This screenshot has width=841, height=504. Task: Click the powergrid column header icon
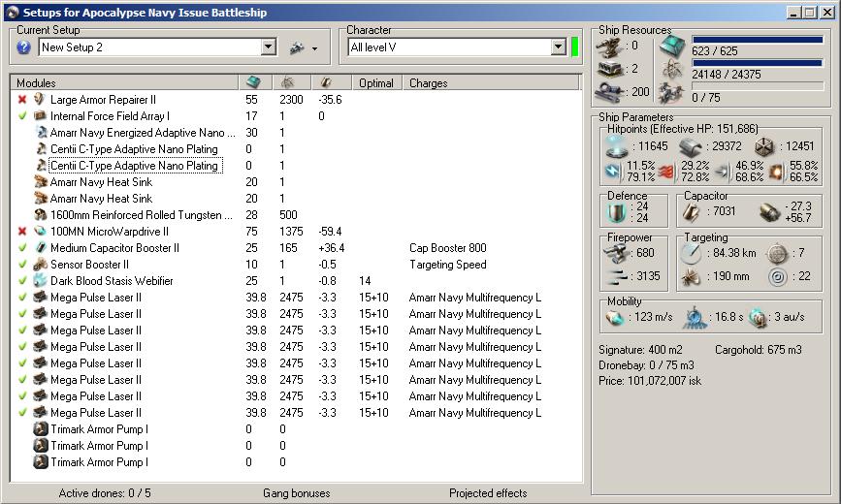point(289,82)
